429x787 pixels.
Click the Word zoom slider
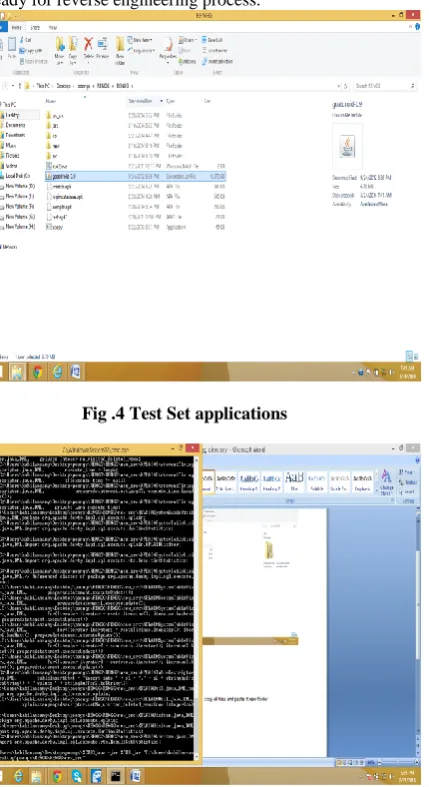(x=399, y=762)
